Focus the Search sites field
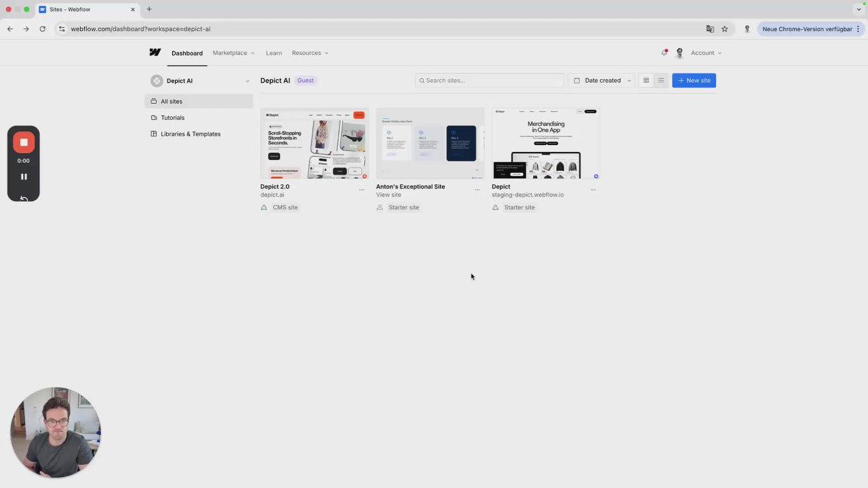This screenshot has height=488, width=868. 489,80
